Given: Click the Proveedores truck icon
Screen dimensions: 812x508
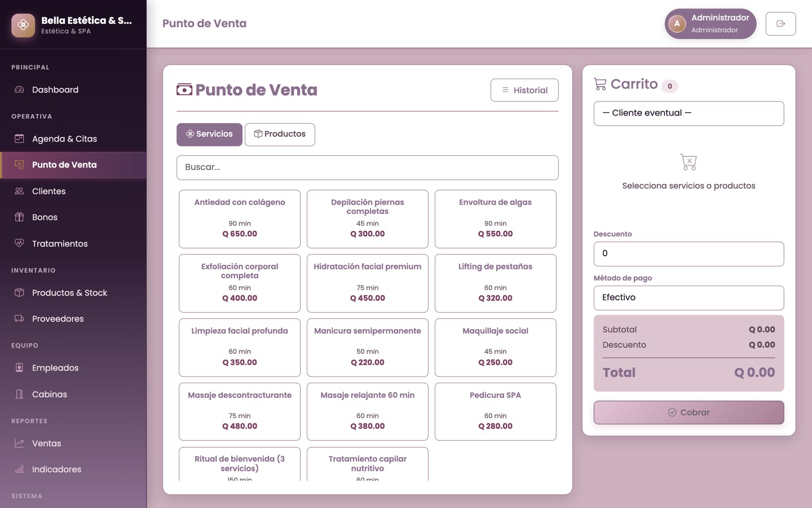Looking at the screenshot, I should [19, 318].
